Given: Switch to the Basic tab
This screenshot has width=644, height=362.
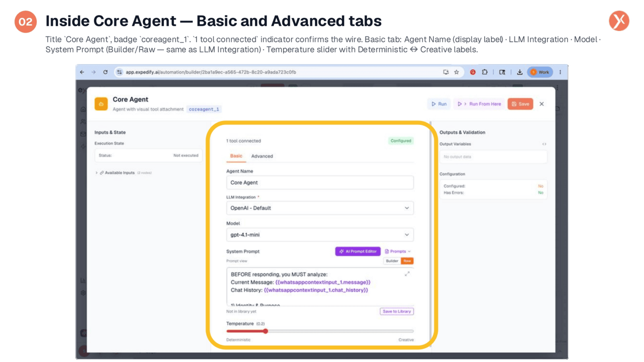Looking at the screenshot, I should [x=236, y=156].
